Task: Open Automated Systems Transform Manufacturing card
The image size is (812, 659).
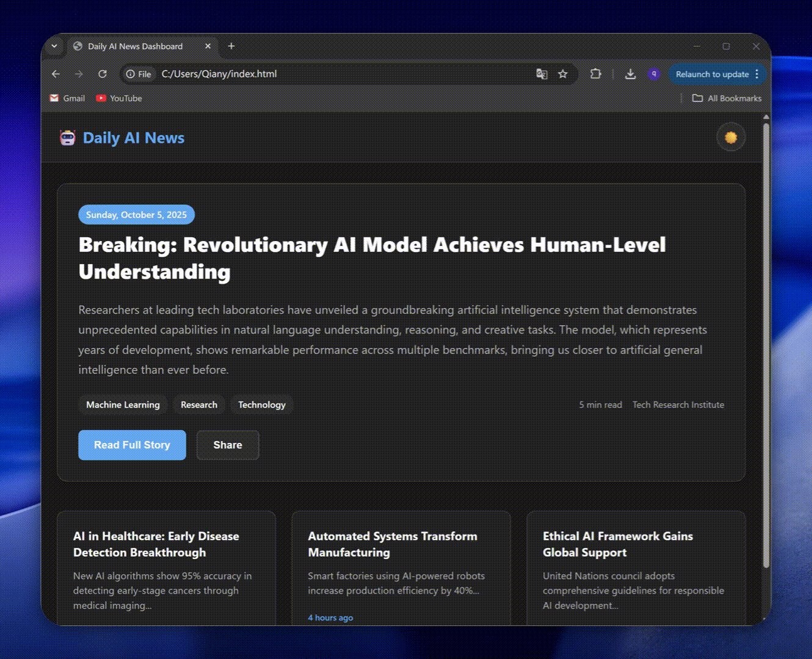Action: click(401, 568)
